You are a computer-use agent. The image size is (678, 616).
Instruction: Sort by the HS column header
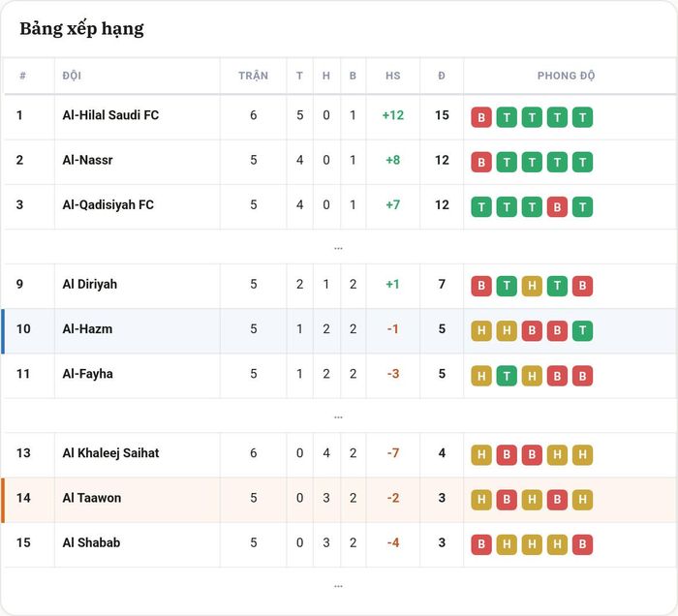pos(393,76)
